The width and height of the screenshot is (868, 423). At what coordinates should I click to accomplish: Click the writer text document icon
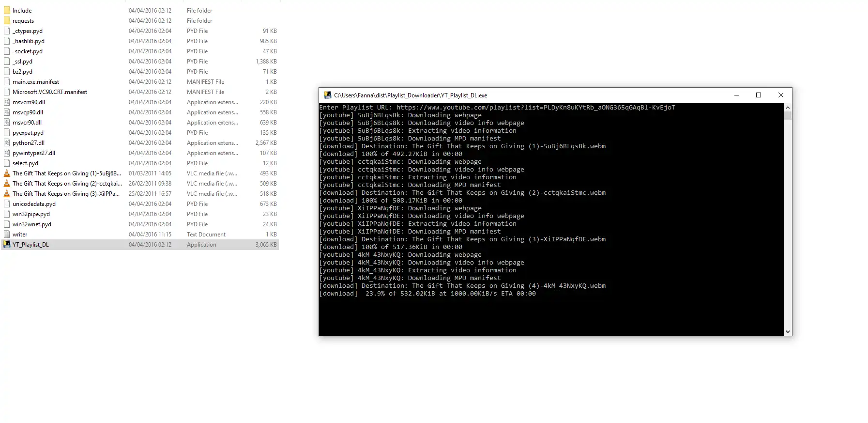[7, 234]
